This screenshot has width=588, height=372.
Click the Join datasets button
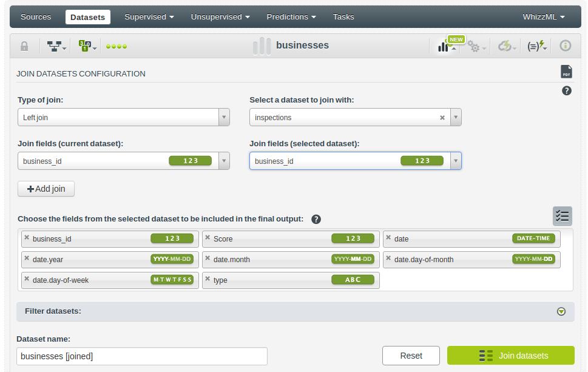coord(510,356)
